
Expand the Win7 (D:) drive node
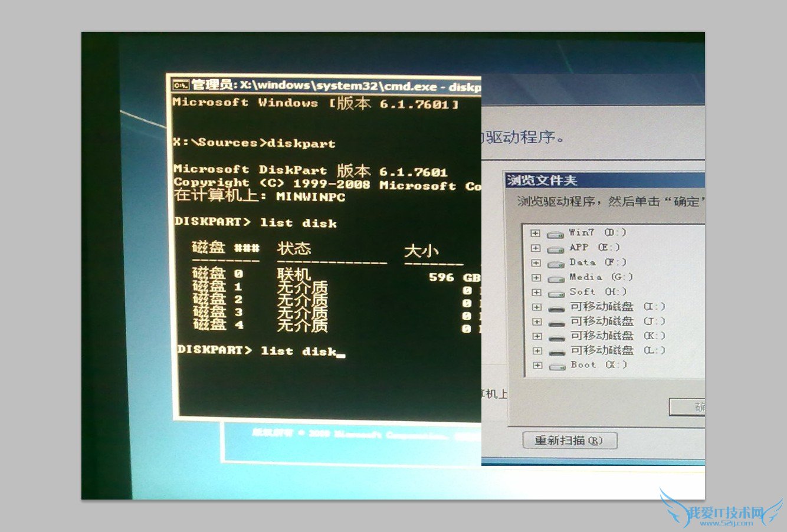(535, 234)
